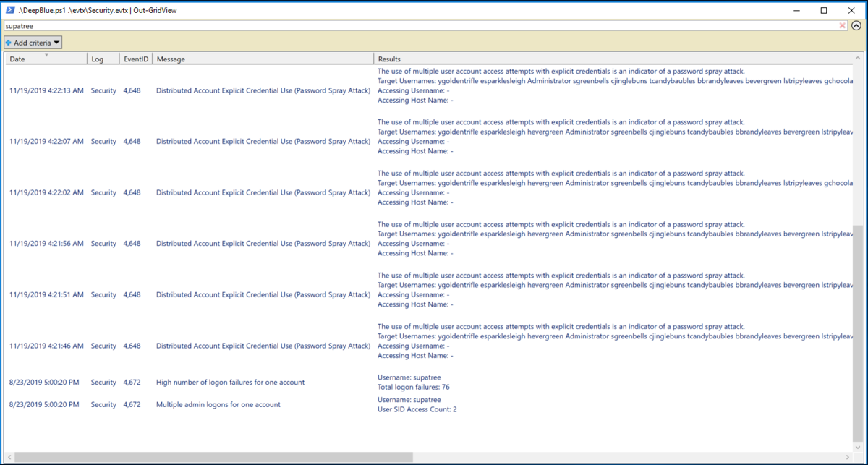Sort by the Results column header
This screenshot has height=465, width=868.
pos(613,59)
